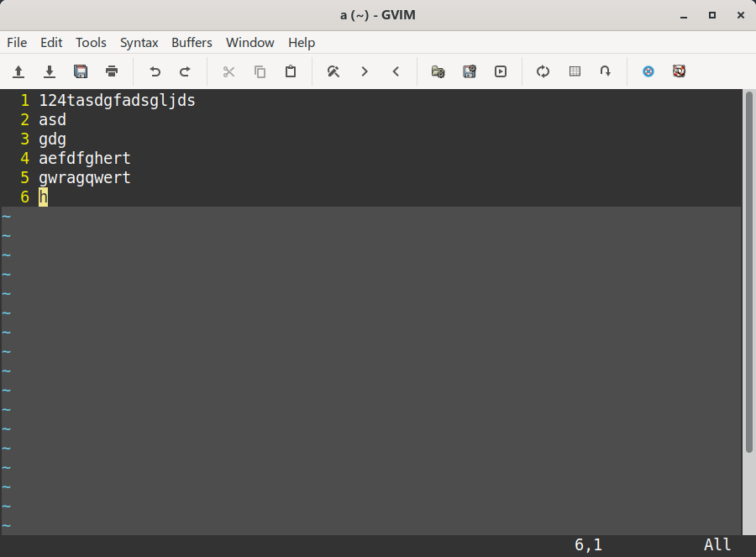Click the Paste clipboard icon
This screenshot has width=756, height=557.
291,71
